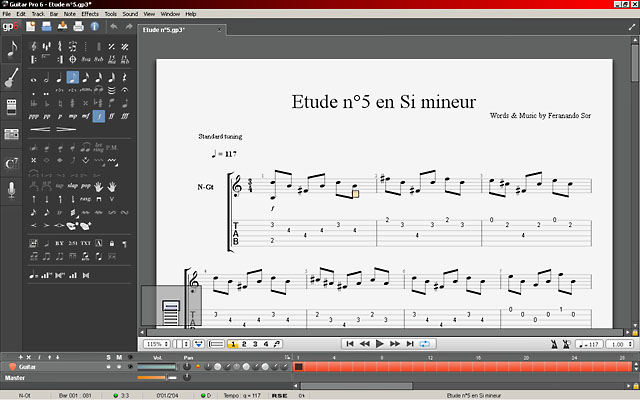Create new document from toolbar
The image size is (640, 400).
[31, 27]
